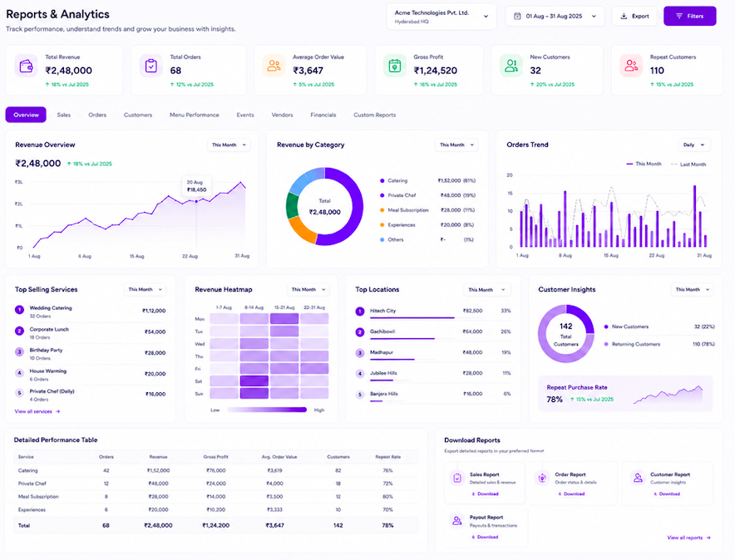
Task: Open Top Selling Services This Month dropdown
Action: (145, 289)
